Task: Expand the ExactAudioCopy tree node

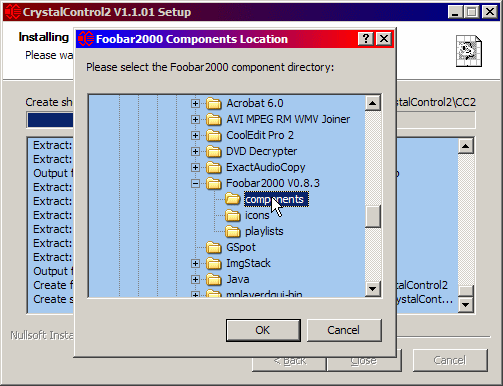Action: click(196, 167)
